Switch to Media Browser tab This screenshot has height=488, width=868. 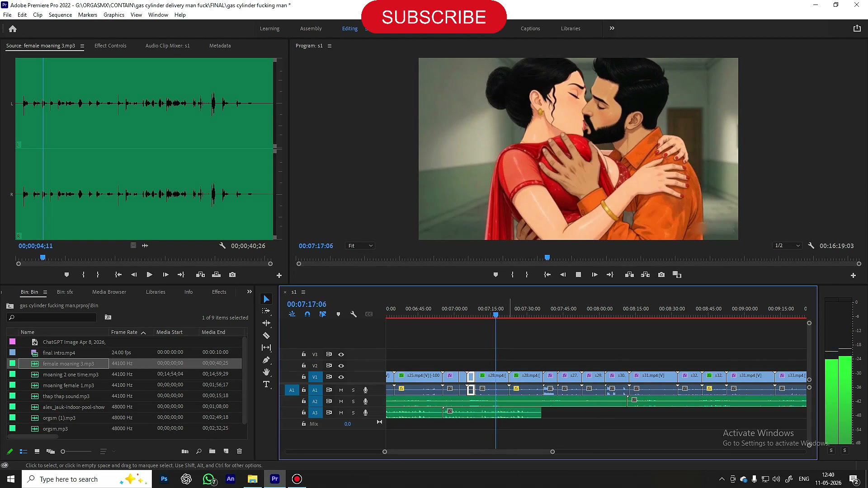[109, 292]
